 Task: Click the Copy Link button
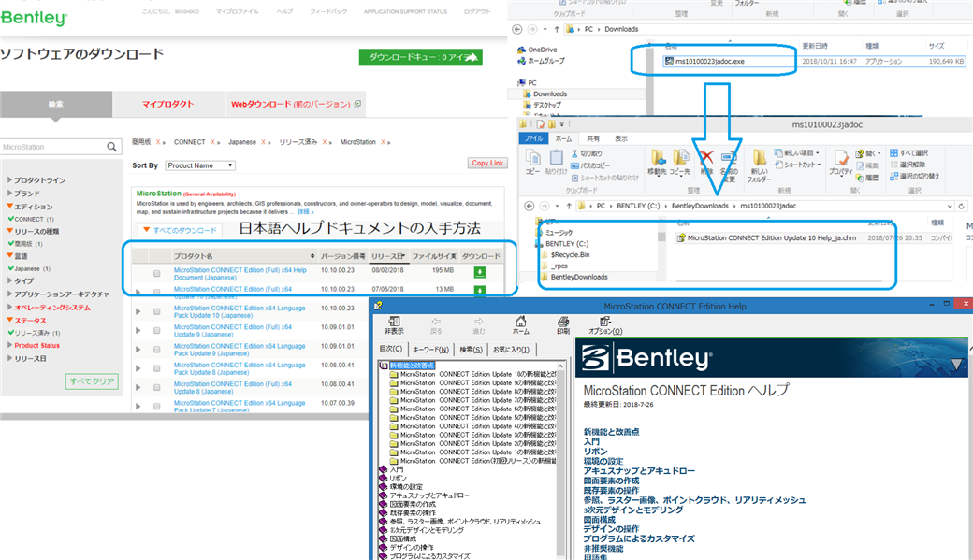click(x=487, y=163)
